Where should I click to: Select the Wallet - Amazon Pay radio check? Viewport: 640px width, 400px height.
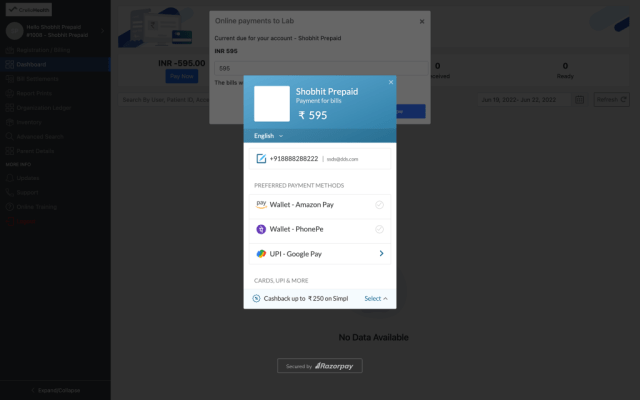[x=379, y=204]
